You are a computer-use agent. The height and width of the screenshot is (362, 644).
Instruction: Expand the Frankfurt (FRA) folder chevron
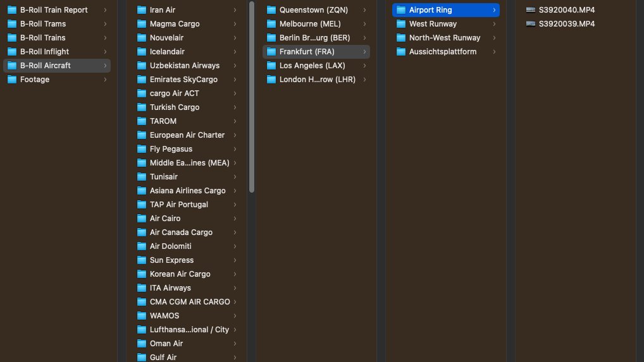364,52
